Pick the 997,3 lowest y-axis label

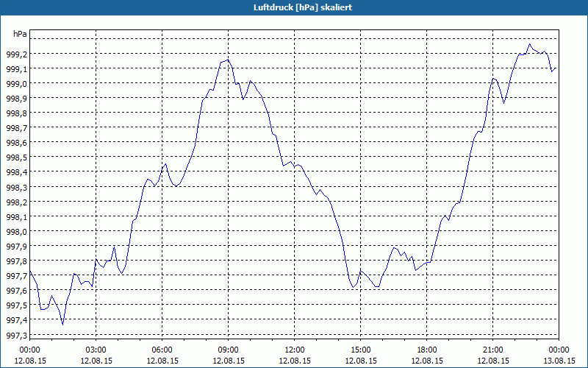tap(16, 335)
